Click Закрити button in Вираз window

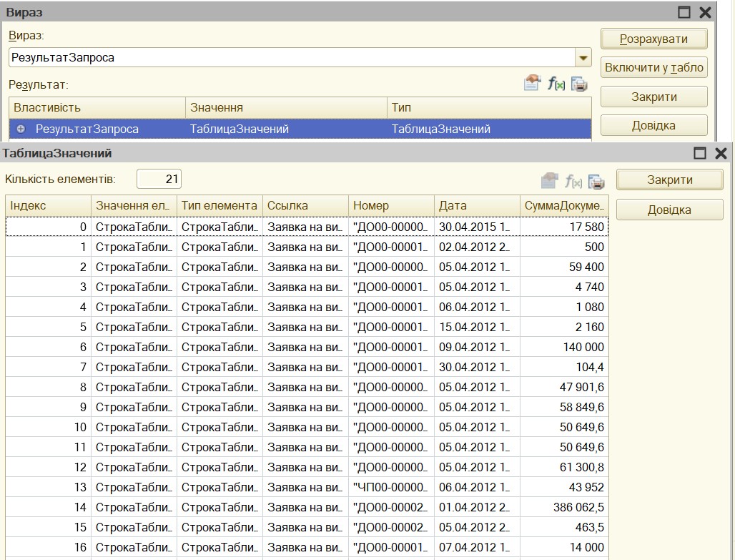tap(654, 97)
